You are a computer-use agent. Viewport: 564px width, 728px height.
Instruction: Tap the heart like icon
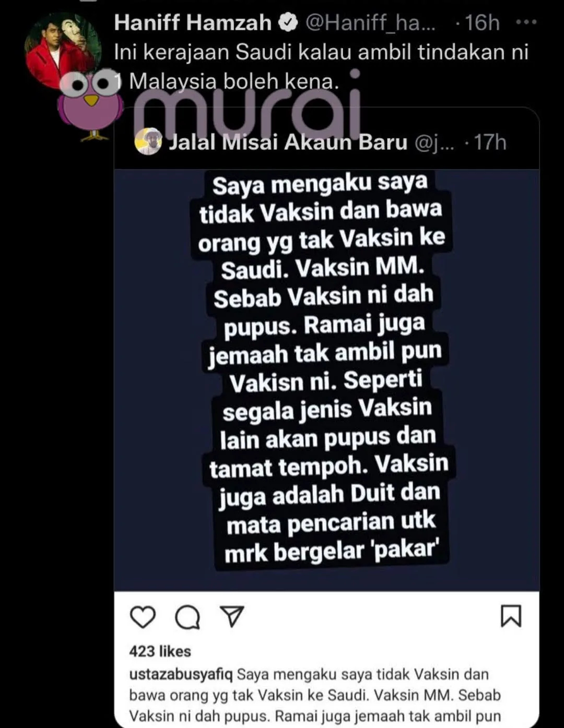(143, 617)
